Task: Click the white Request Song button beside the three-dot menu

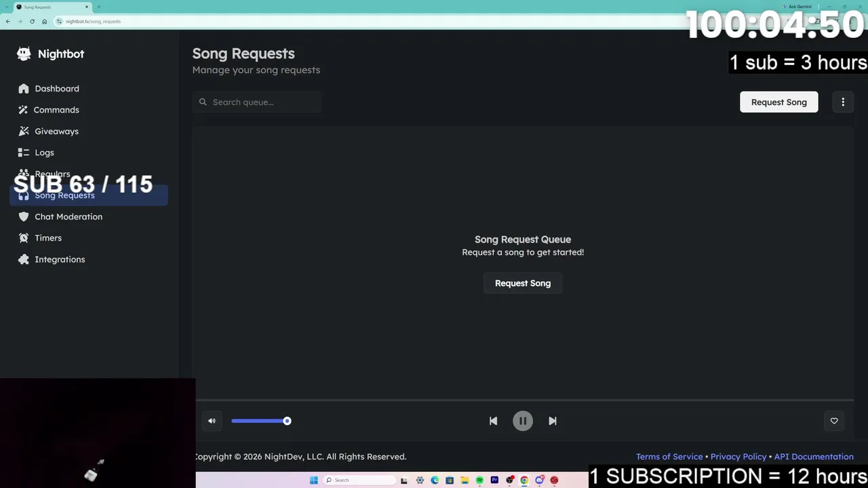Action: coord(778,102)
